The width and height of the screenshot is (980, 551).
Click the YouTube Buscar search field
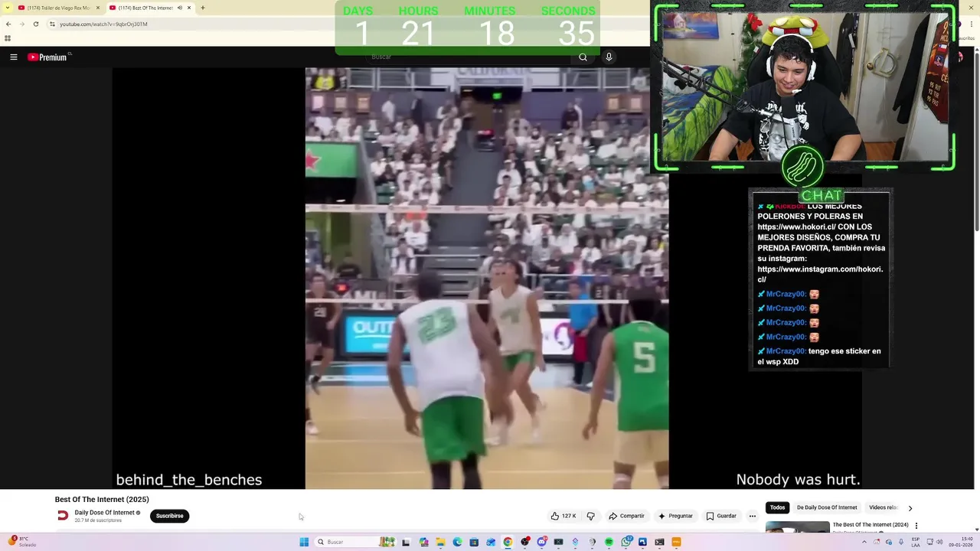click(x=467, y=57)
